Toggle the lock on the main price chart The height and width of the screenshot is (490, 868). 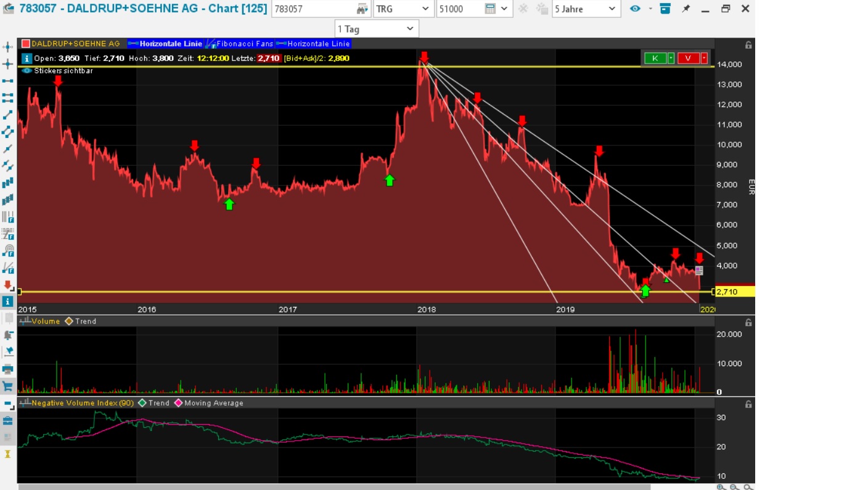click(x=748, y=45)
